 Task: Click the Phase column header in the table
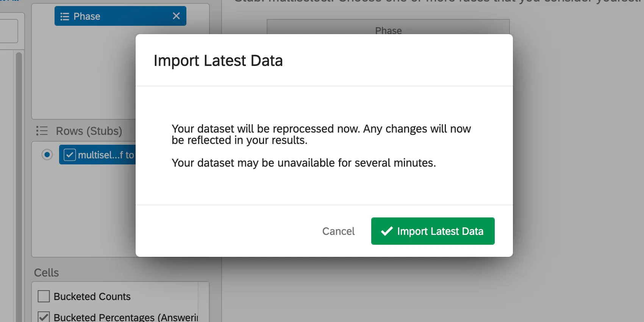[x=388, y=28]
